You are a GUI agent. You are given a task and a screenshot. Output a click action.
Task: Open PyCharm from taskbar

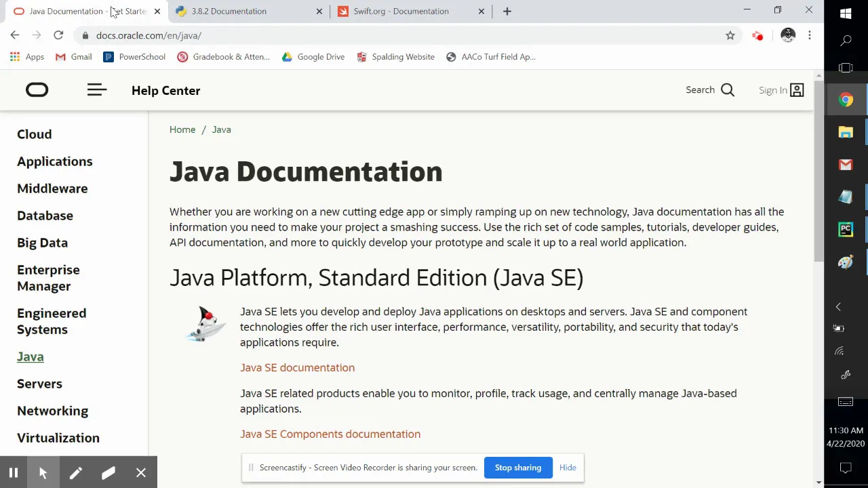(x=846, y=230)
